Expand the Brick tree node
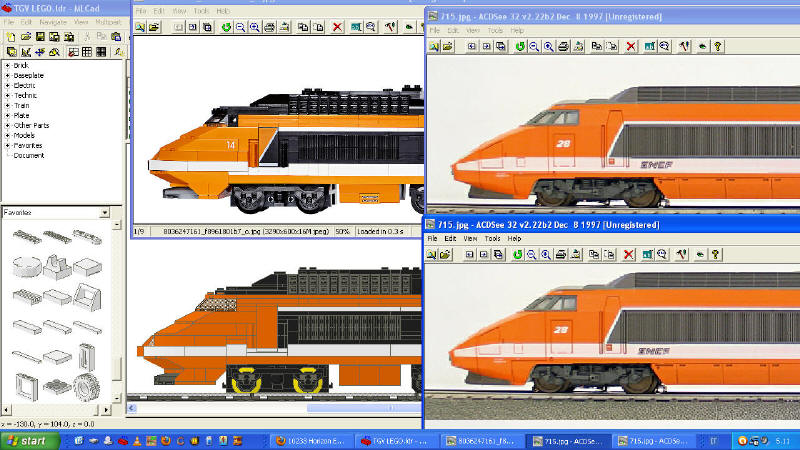Screen dimensions: 800x450 point(7,65)
